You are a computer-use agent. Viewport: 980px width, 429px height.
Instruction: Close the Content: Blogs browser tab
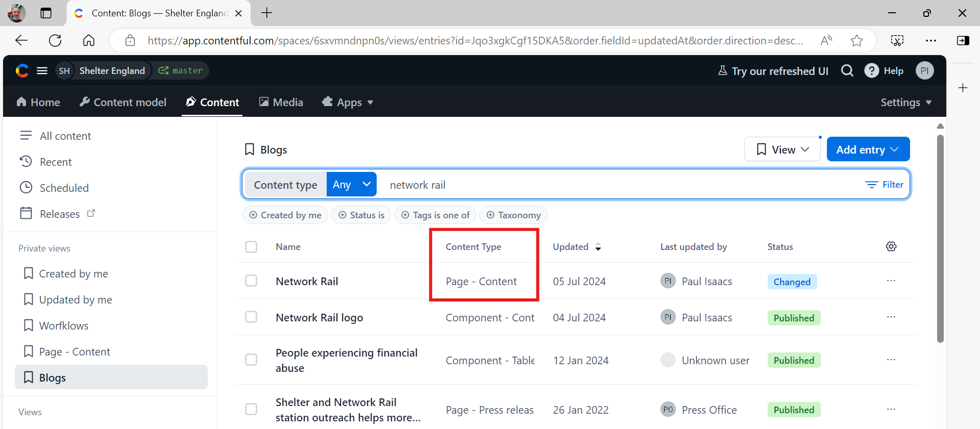coord(238,13)
